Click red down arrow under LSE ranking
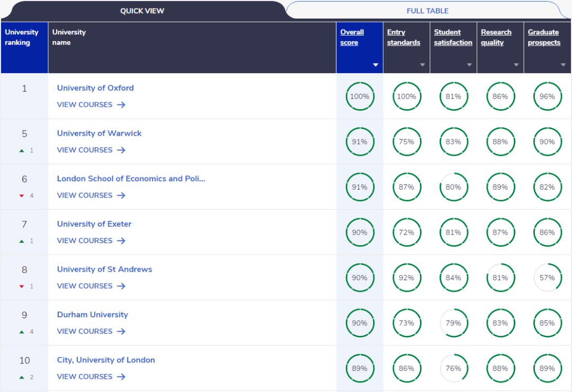Viewport: 572px width, 392px height. point(22,196)
